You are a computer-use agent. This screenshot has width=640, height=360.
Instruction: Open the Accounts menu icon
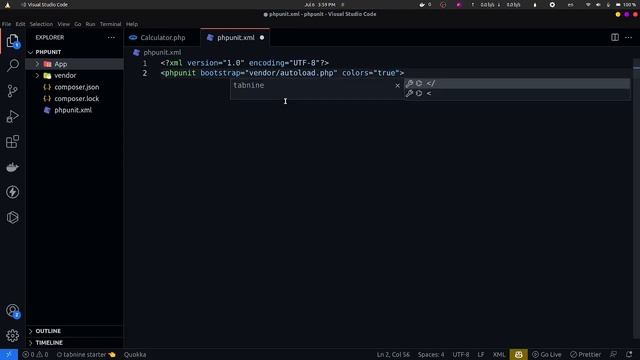point(13,311)
